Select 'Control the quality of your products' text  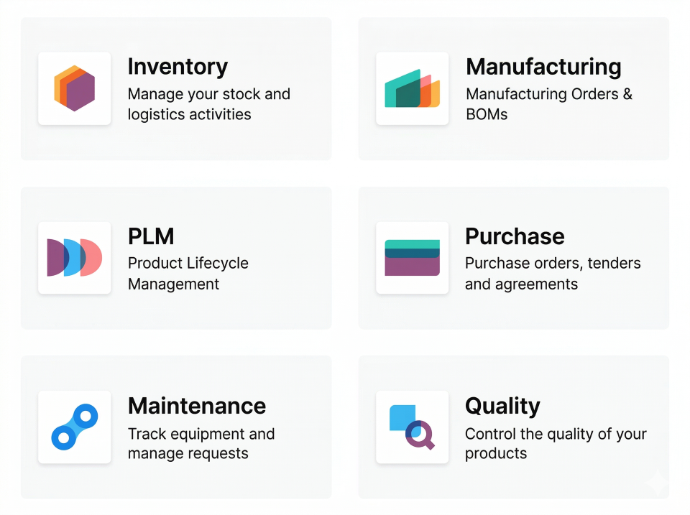click(556, 444)
